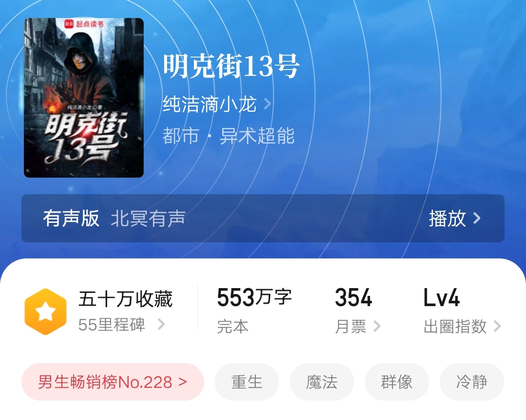Select the 重生 tag

(247, 382)
